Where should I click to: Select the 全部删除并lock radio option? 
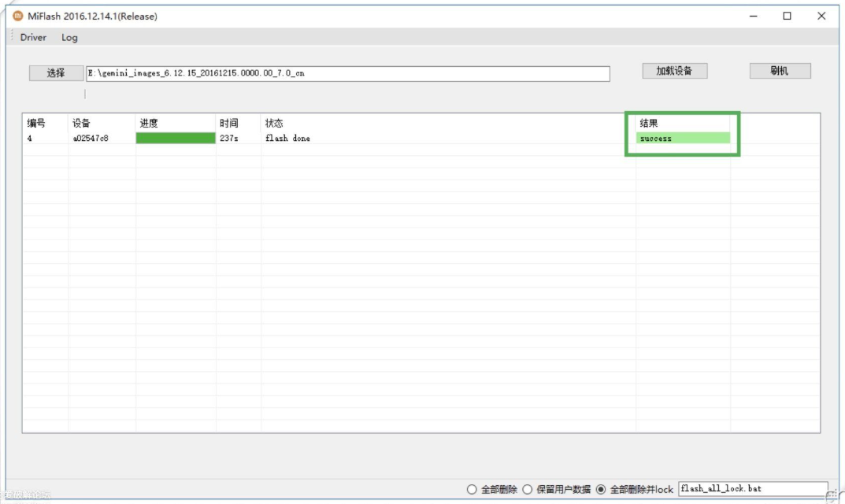coord(601,489)
